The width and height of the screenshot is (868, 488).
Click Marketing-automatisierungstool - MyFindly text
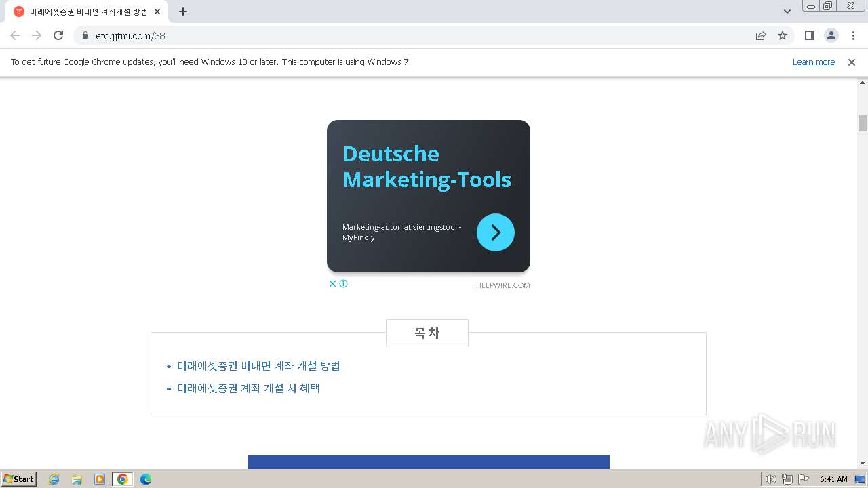(x=401, y=232)
